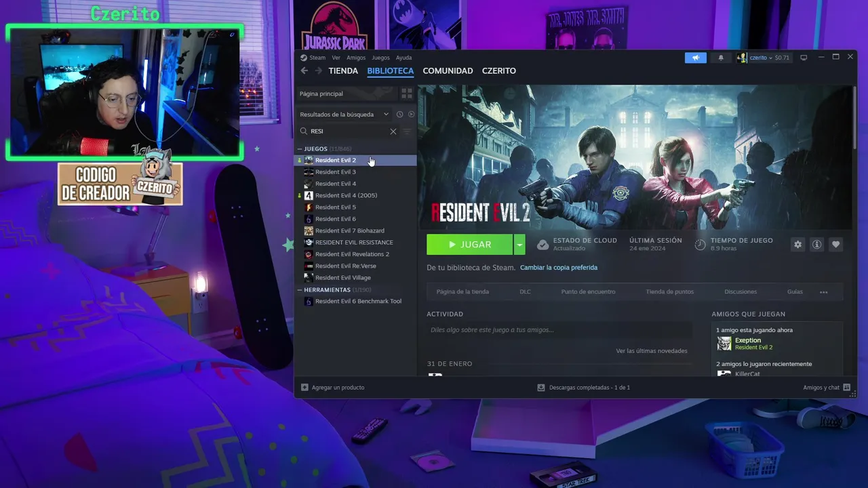Image resolution: width=868 pixels, height=488 pixels.
Task: Clear the RESI search text
Action: click(x=393, y=131)
